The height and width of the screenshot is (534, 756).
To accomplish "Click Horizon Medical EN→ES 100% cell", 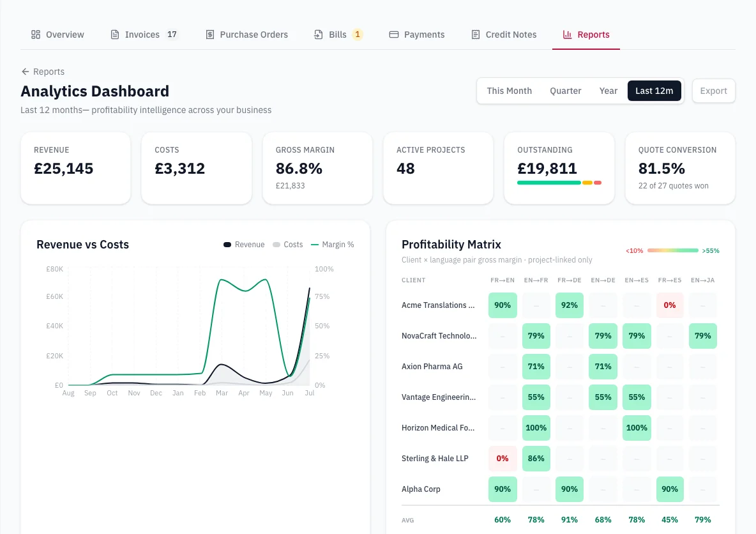I will 637,428.
